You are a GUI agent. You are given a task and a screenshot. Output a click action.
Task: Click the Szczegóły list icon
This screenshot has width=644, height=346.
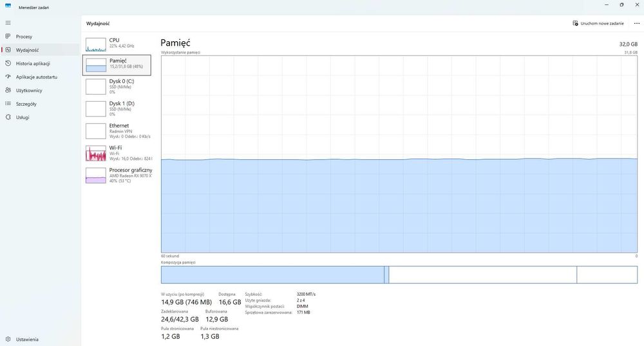pyautogui.click(x=8, y=104)
